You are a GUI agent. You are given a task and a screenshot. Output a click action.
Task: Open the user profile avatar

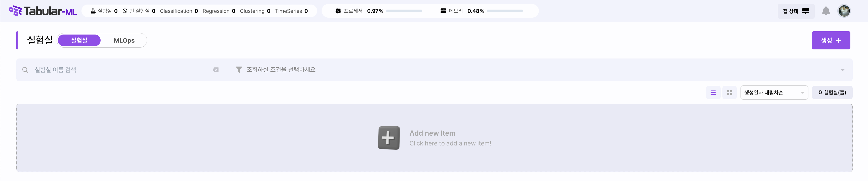click(844, 11)
